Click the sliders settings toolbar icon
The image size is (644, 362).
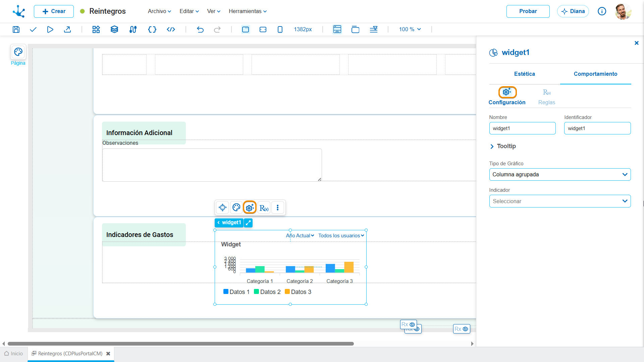click(133, 29)
